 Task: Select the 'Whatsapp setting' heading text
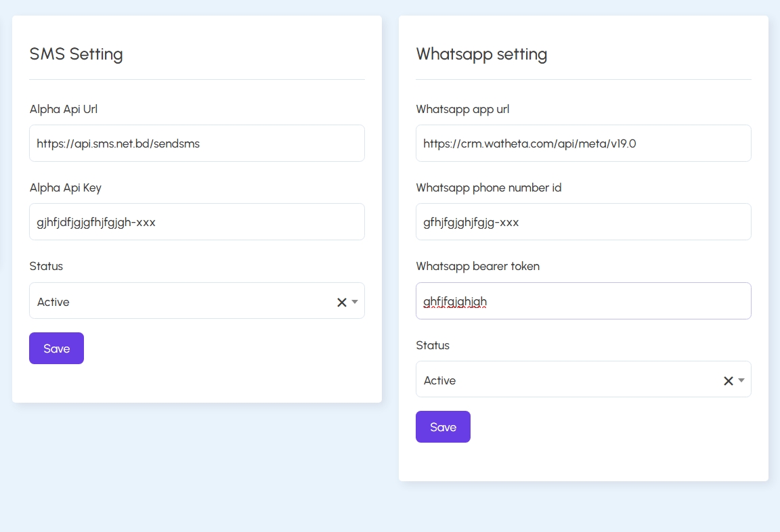[x=481, y=54]
